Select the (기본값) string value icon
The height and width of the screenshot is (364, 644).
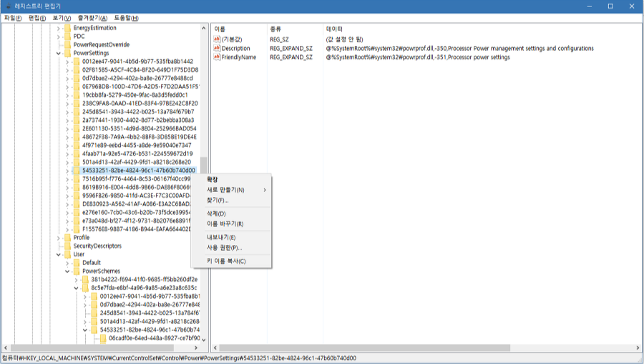tap(217, 39)
